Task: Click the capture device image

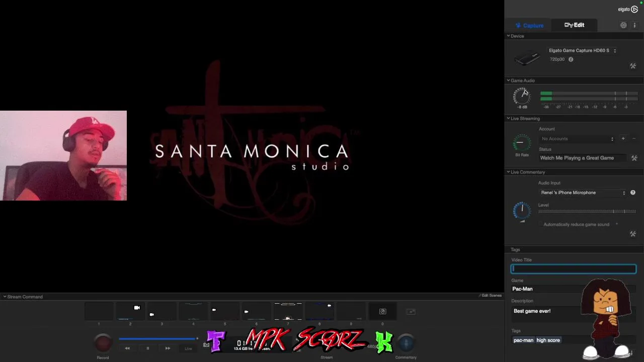Action: tap(527, 59)
